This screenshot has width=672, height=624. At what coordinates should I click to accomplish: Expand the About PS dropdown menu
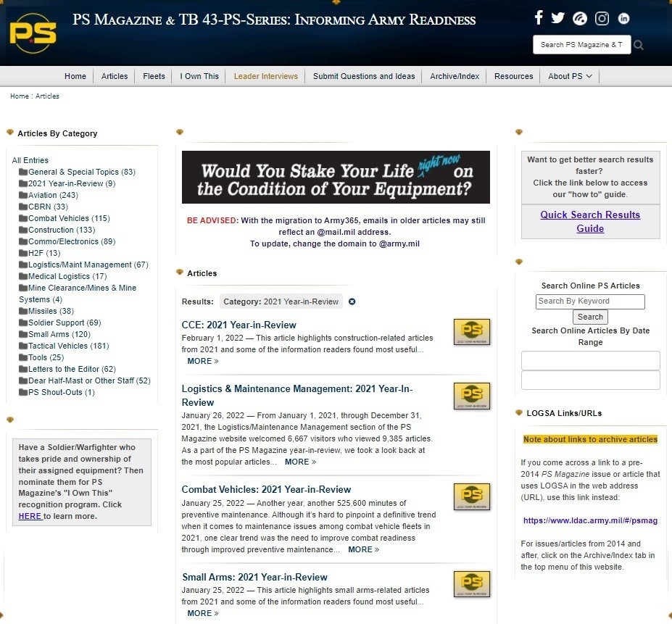tap(570, 76)
